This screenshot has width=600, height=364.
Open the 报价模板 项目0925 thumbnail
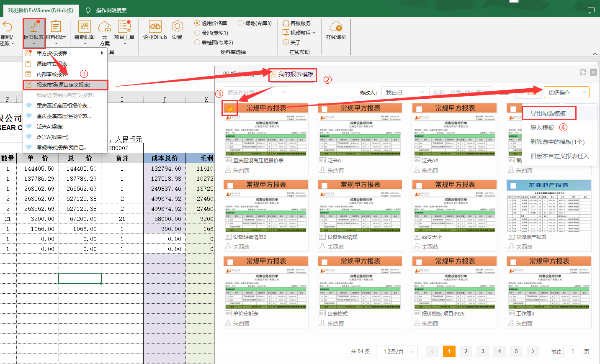pyautogui.click(x=455, y=282)
